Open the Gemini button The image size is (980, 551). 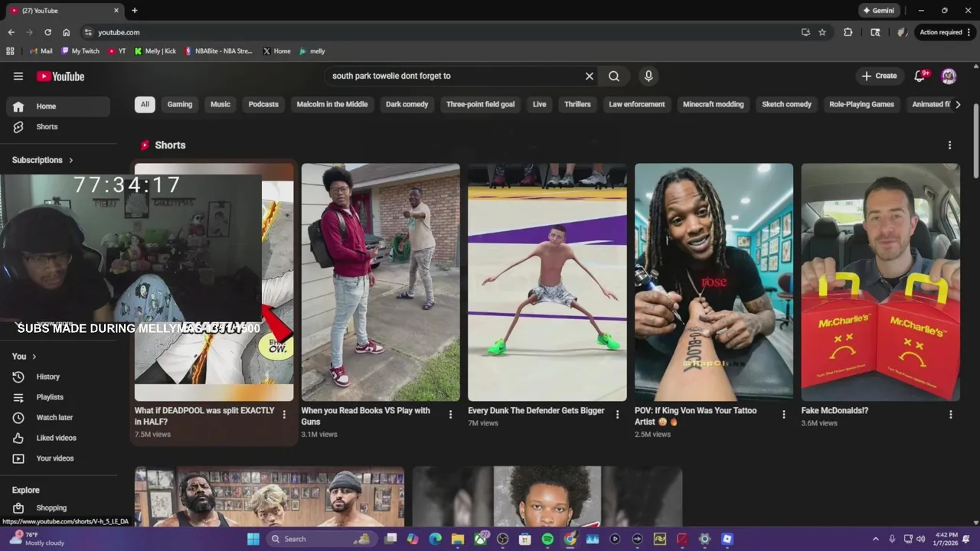coord(878,11)
